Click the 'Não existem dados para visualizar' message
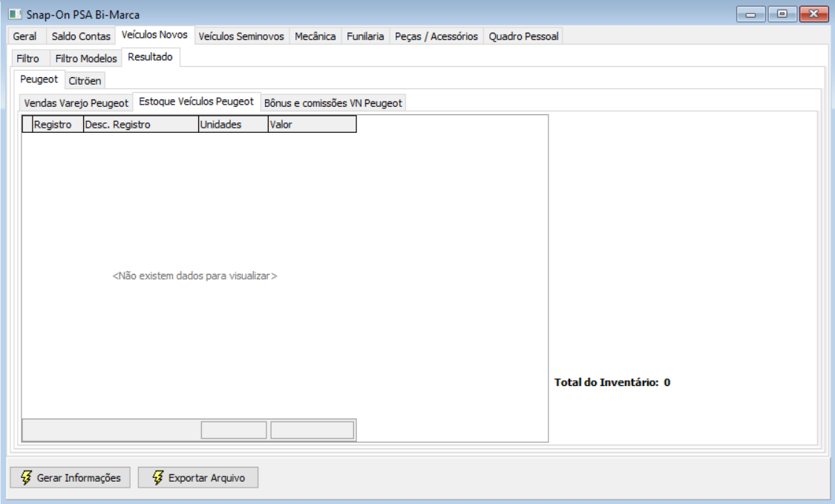This screenshot has width=835, height=504. click(x=195, y=275)
